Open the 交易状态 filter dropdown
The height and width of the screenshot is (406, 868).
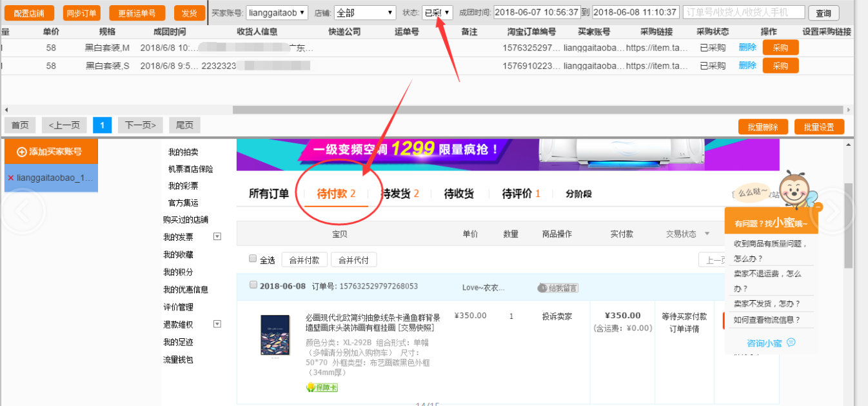[x=687, y=234]
